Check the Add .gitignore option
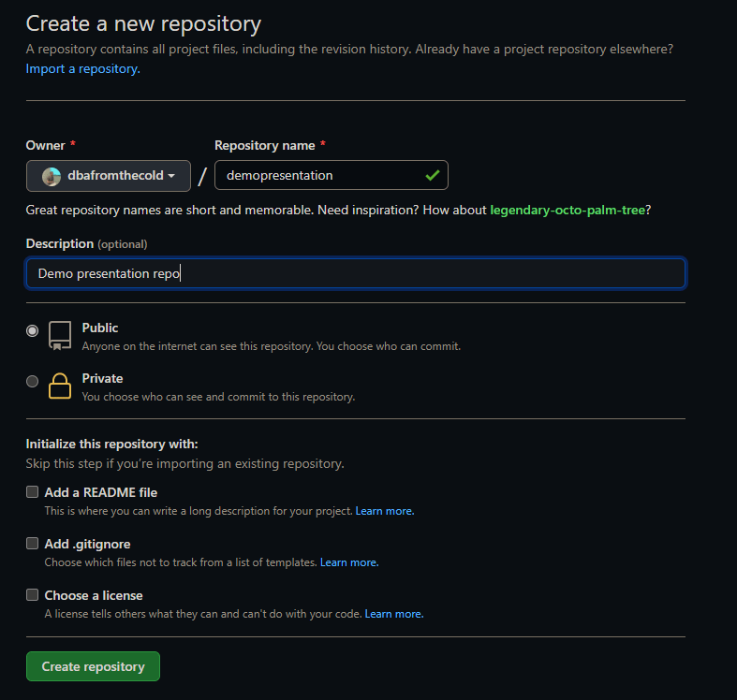This screenshot has width=737, height=700. (33, 544)
